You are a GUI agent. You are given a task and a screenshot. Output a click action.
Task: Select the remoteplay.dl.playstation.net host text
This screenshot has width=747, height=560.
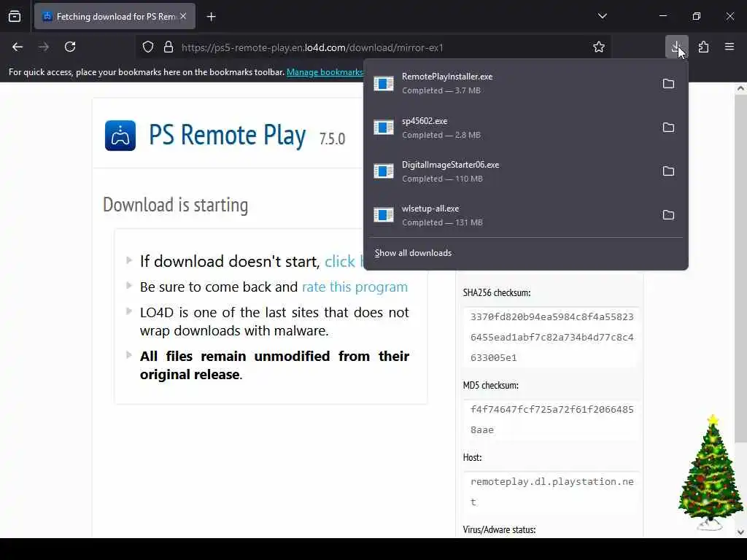(551, 491)
